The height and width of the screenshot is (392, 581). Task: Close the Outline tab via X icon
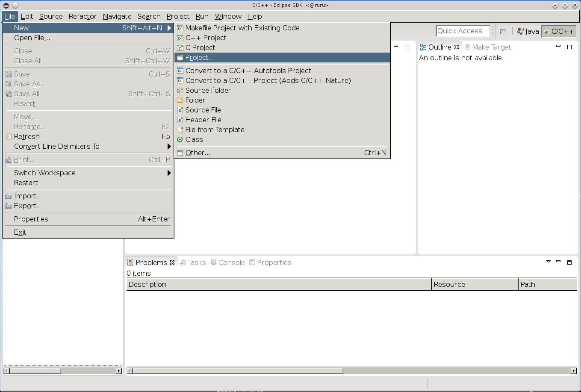(x=457, y=47)
